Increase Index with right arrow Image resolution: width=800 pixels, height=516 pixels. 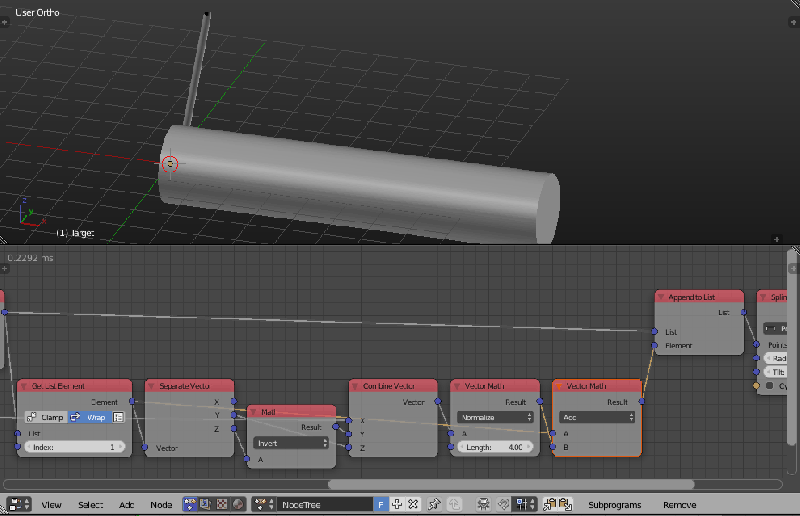tap(121, 447)
